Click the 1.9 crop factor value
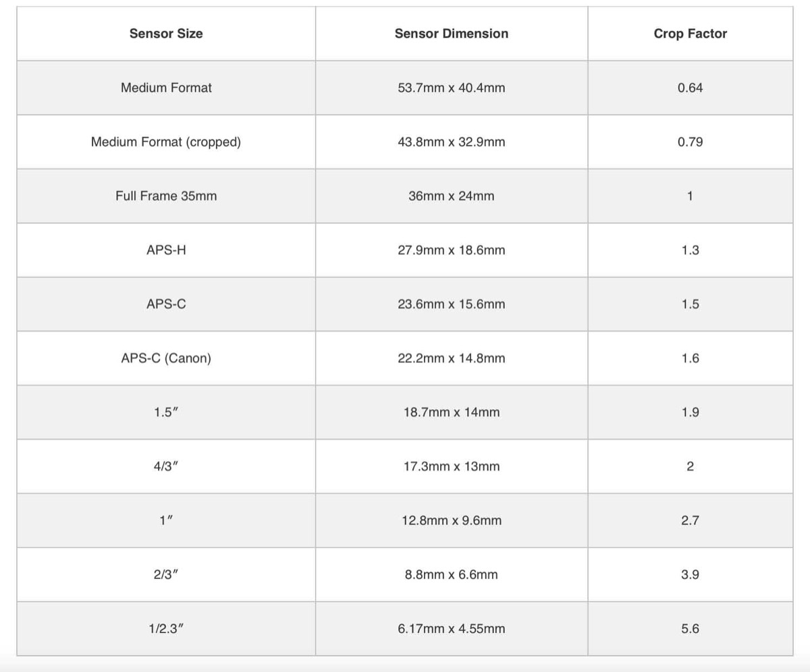The height and width of the screenshot is (672, 810). [x=690, y=412]
